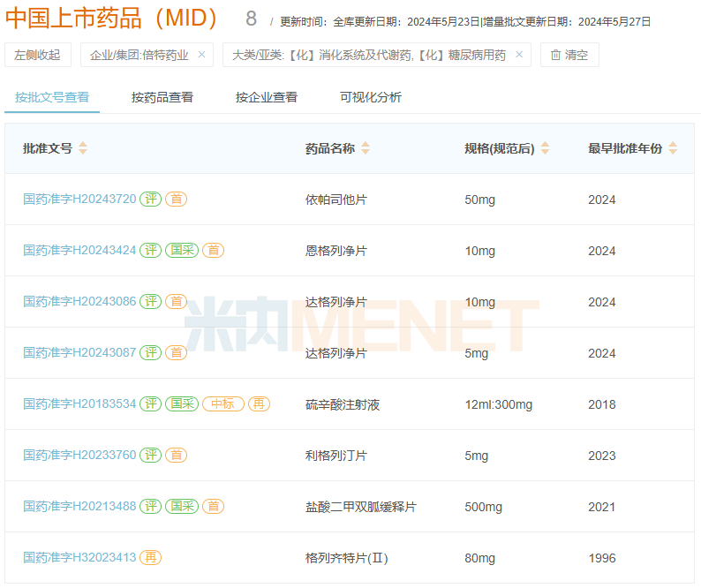701x588 pixels.
Task: Click 中标 badge on H20183534 row
Action: (223, 403)
